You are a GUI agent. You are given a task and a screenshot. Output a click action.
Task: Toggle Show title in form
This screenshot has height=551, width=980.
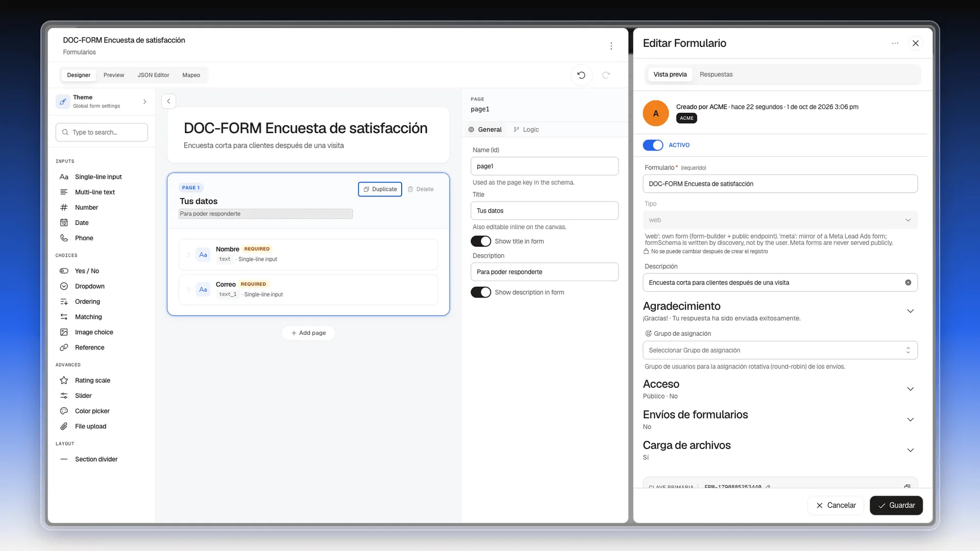481,241
